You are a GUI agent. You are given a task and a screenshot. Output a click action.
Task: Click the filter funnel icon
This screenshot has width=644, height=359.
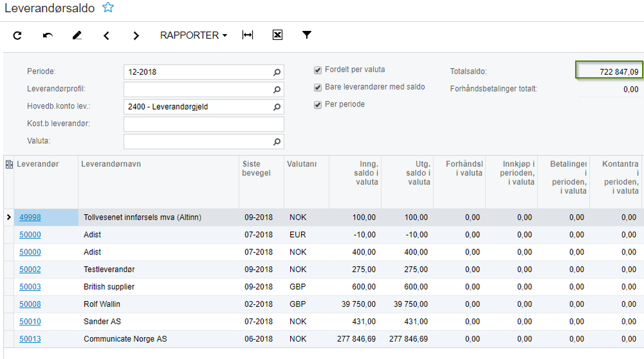(307, 35)
